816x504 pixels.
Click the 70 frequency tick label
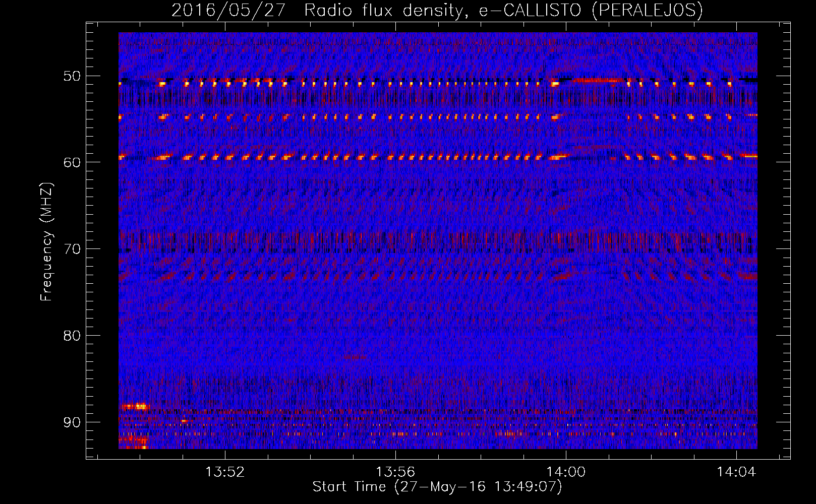[x=72, y=249]
